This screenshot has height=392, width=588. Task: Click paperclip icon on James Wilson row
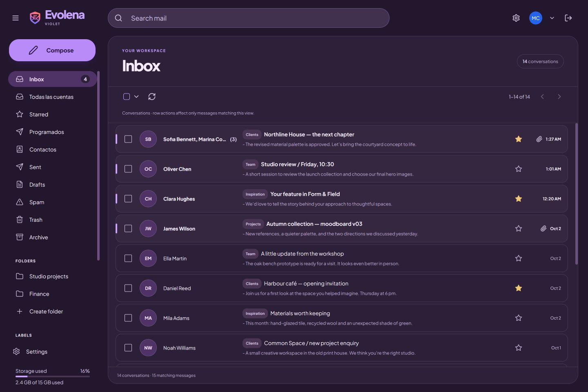(x=543, y=229)
